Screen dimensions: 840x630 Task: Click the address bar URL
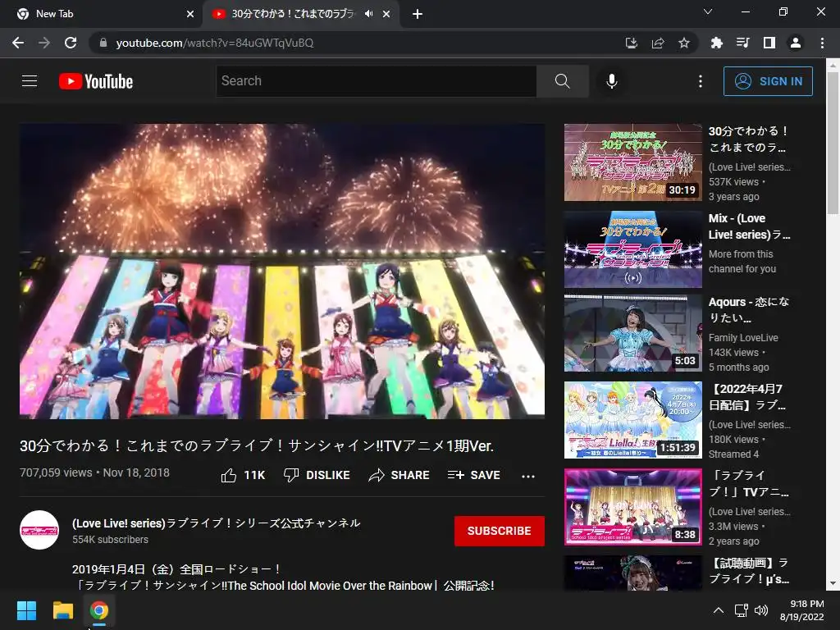tap(215, 43)
